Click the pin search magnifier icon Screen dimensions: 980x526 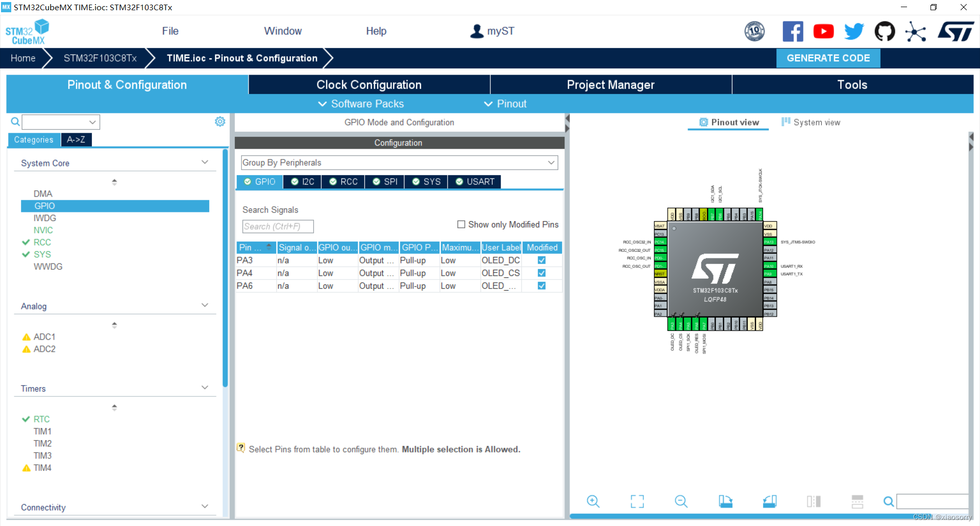(x=889, y=501)
